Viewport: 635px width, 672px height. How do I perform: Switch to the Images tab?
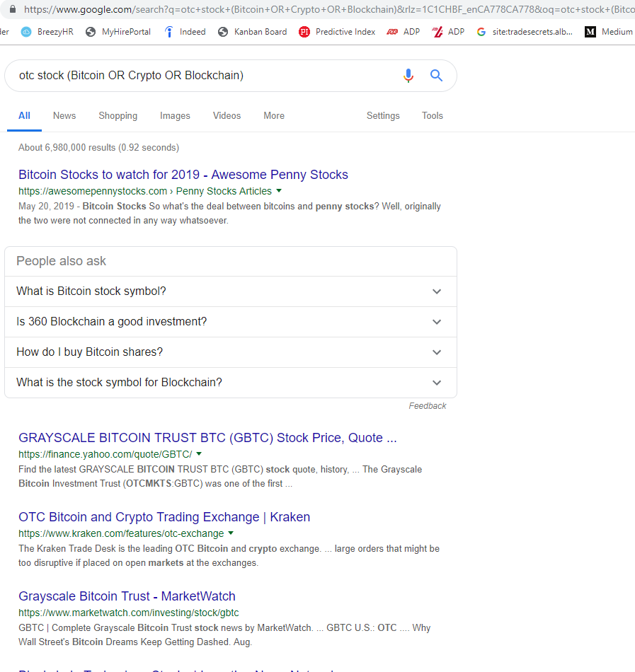pyautogui.click(x=175, y=116)
